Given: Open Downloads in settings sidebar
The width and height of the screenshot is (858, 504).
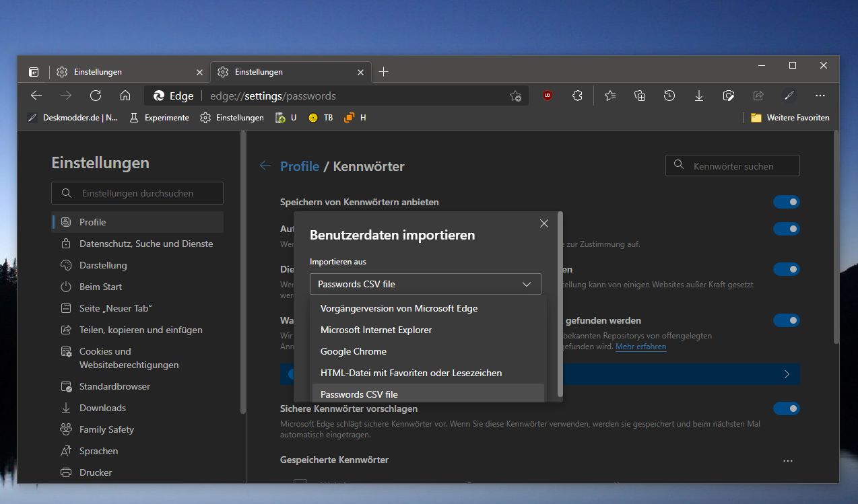Looking at the screenshot, I should [137, 408].
